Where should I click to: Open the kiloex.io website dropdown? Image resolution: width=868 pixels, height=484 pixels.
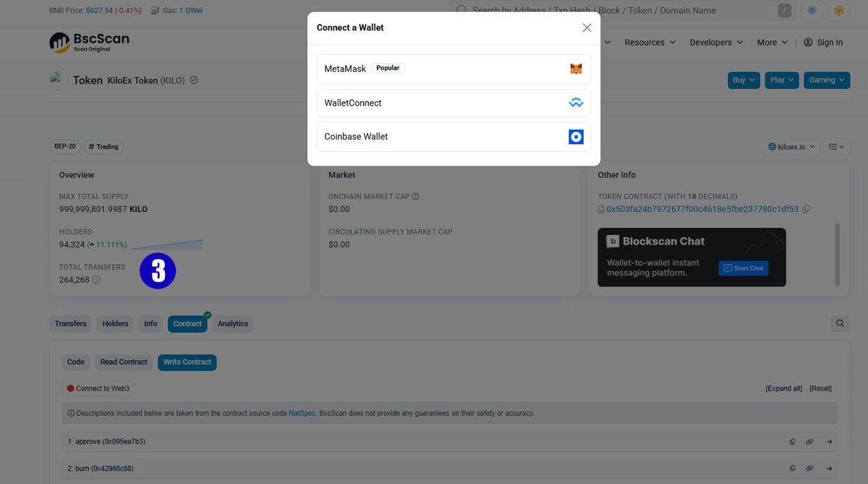tap(792, 147)
